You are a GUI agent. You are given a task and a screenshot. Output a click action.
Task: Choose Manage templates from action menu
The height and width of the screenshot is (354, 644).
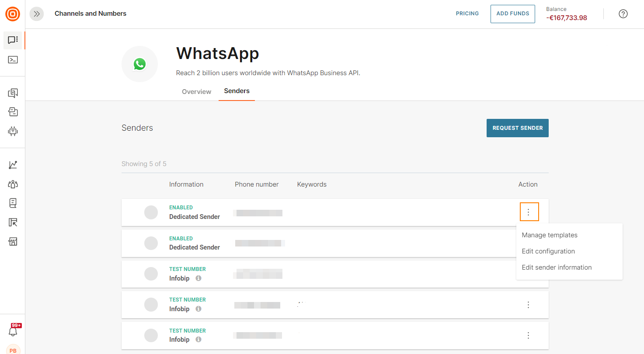click(x=550, y=235)
